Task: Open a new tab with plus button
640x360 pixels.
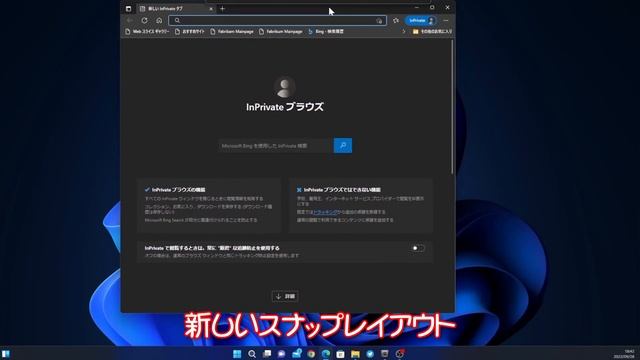Action: pos(222,9)
